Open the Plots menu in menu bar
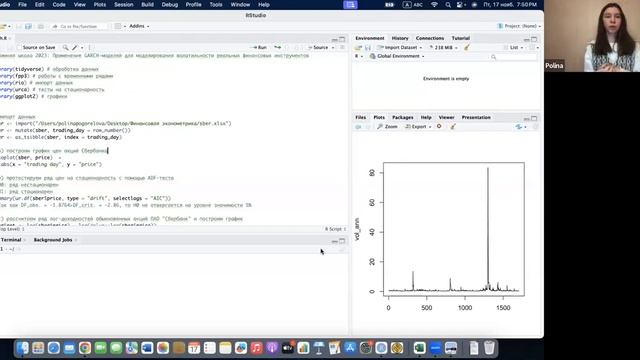 point(100,4)
